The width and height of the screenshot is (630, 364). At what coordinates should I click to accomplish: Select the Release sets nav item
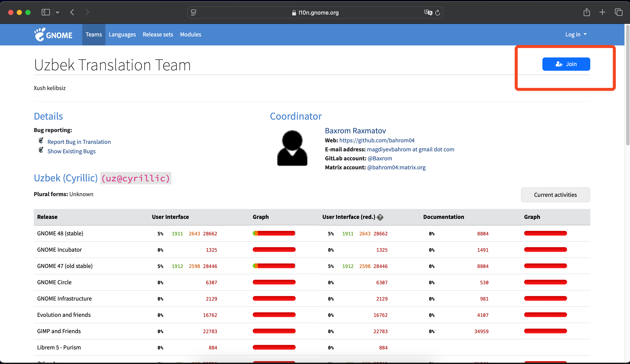158,35
